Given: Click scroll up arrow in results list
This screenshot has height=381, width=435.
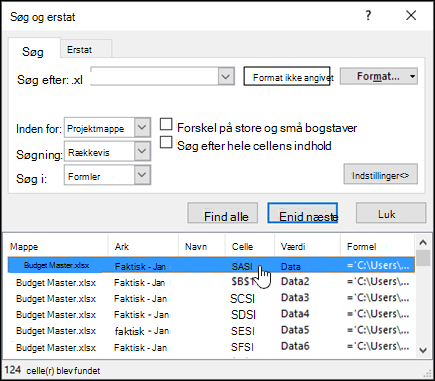Looking at the screenshot, I should (423, 242).
